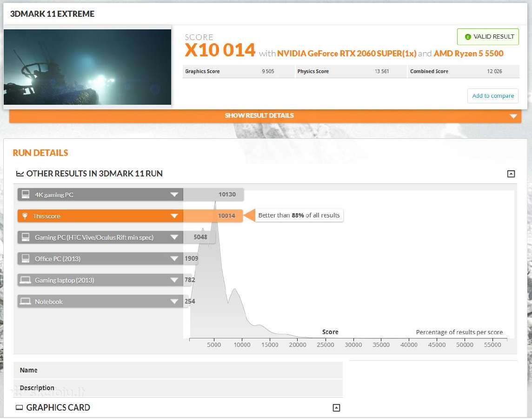Expand the Gaming laptop (2013) dropdown arrow
The height and width of the screenshot is (419, 532).
coord(174,280)
